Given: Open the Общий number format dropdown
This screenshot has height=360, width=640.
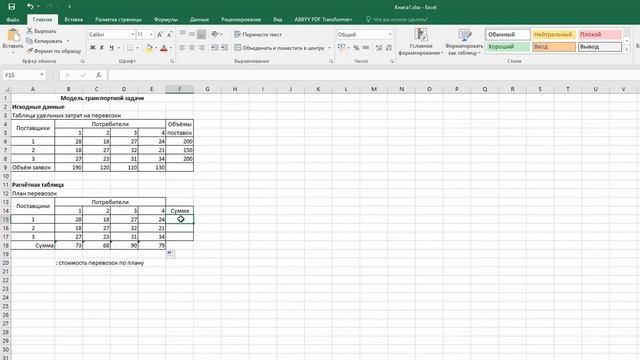Looking at the screenshot, I should (390, 35).
